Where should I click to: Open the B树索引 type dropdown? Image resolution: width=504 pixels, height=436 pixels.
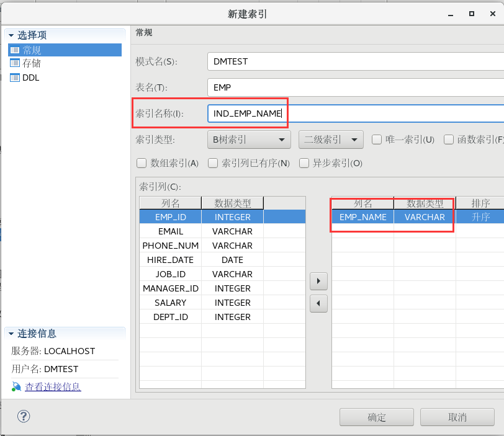tap(249, 140)
